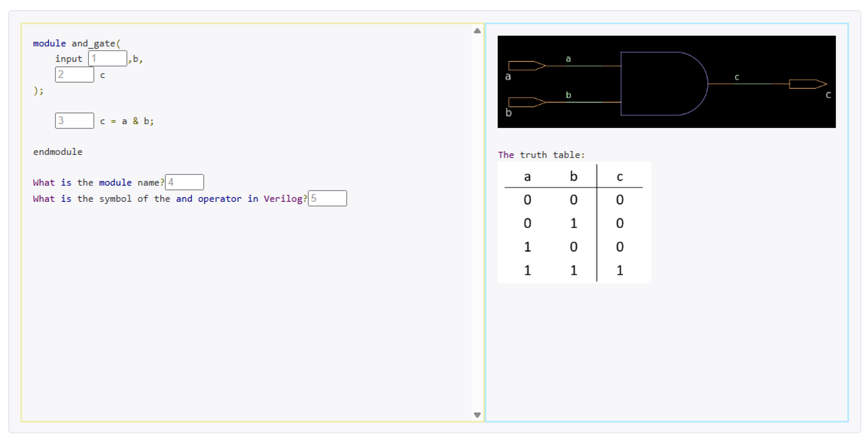Viewport: 868px width, 440px height.
Task: Click the scroll down arrow in code panel
Action: point(477,415)
